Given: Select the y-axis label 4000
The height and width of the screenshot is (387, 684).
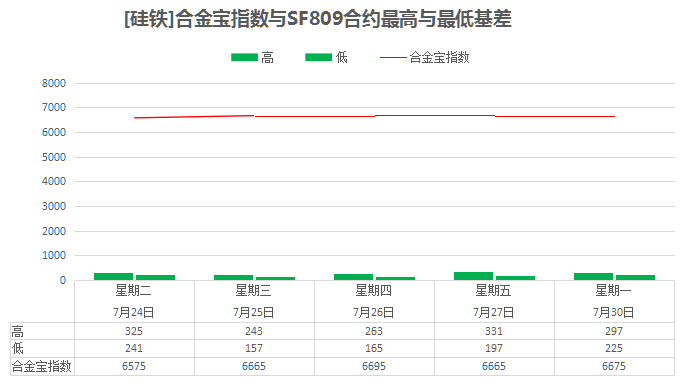Looking at the screenshot, I should click(x=54, y=181).
